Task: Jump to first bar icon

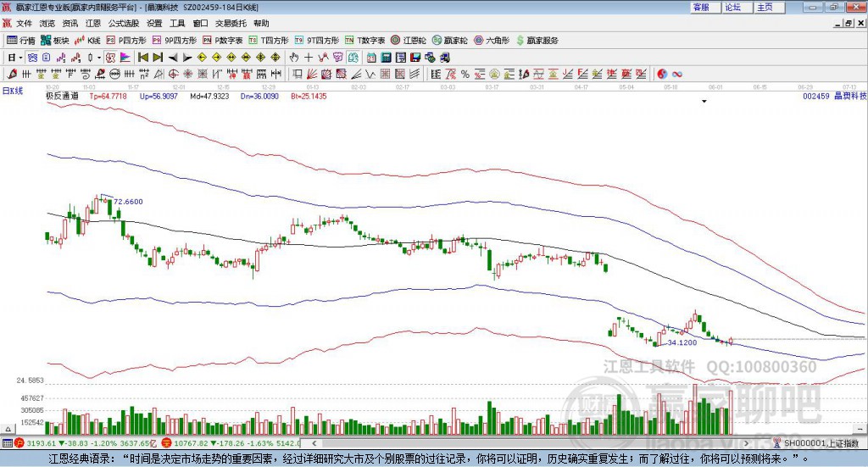Action: click(x=143, y=58)
